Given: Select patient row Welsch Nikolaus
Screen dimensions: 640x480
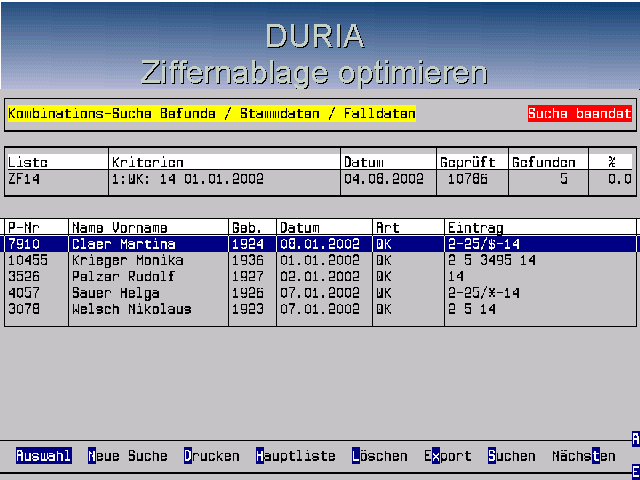Looking at the screenshot, I should coord(320,309).
